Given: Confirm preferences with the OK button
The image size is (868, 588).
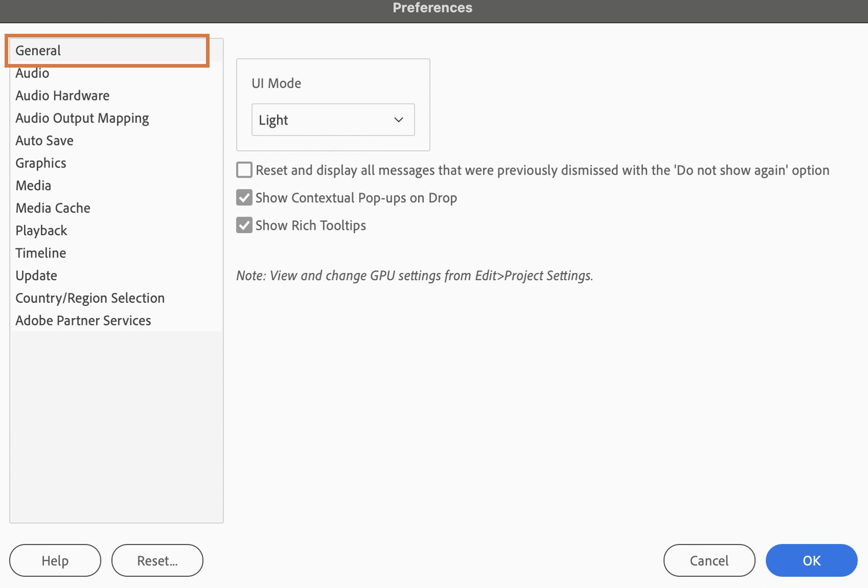Looking at the screenshot, I should 811,561.
